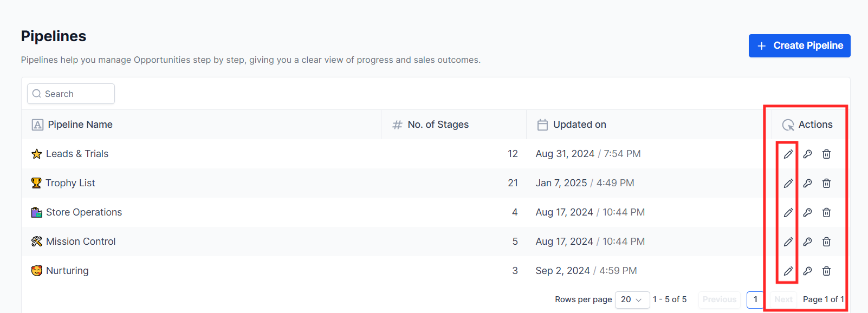Screen dimensions: 868x313
Task: Edit the Leads & Trials pipeline
Action: coord(788,154)
